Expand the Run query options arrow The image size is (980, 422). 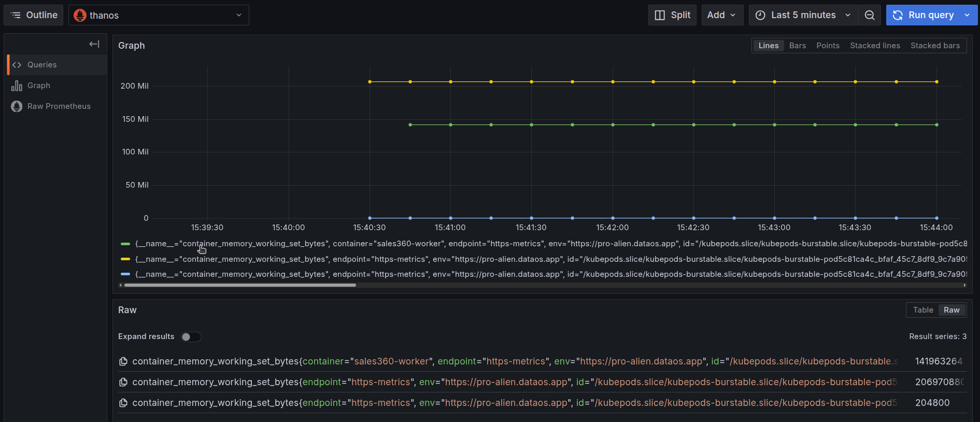point(967,15)
